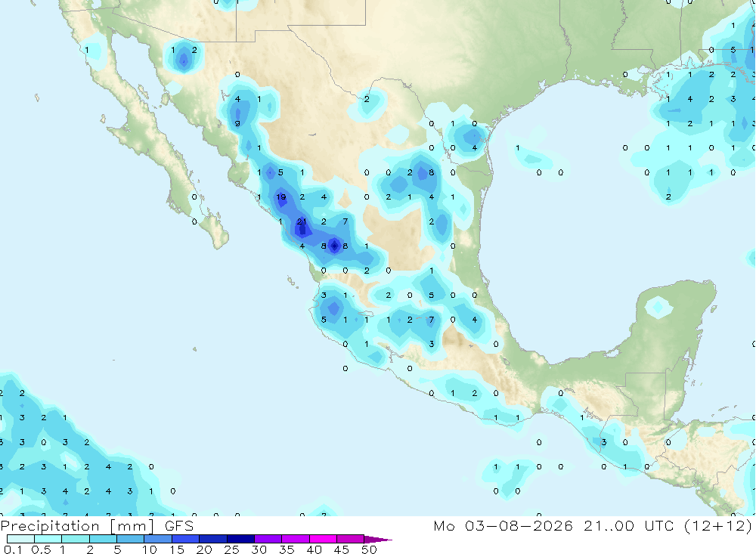756x554 pixels.
Task: Select the legend swatch between 2 and 5
Action: pos(103,539)
